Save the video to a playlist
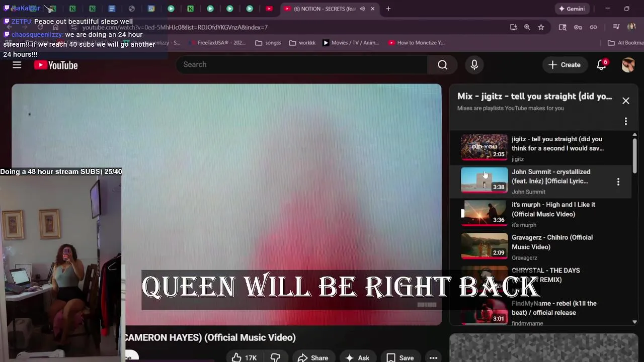644x362 pixels. 400,357
